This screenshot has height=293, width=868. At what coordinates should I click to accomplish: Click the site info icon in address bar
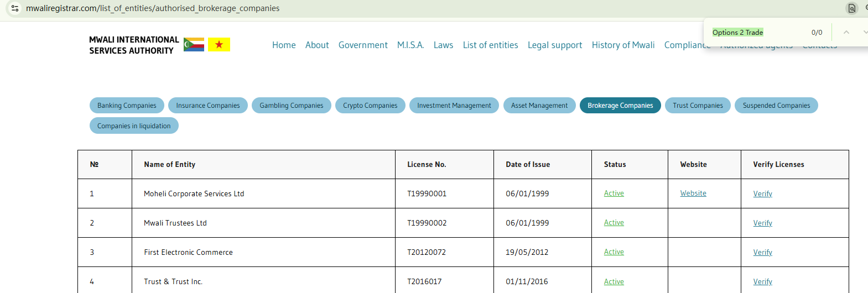(15, 8)
